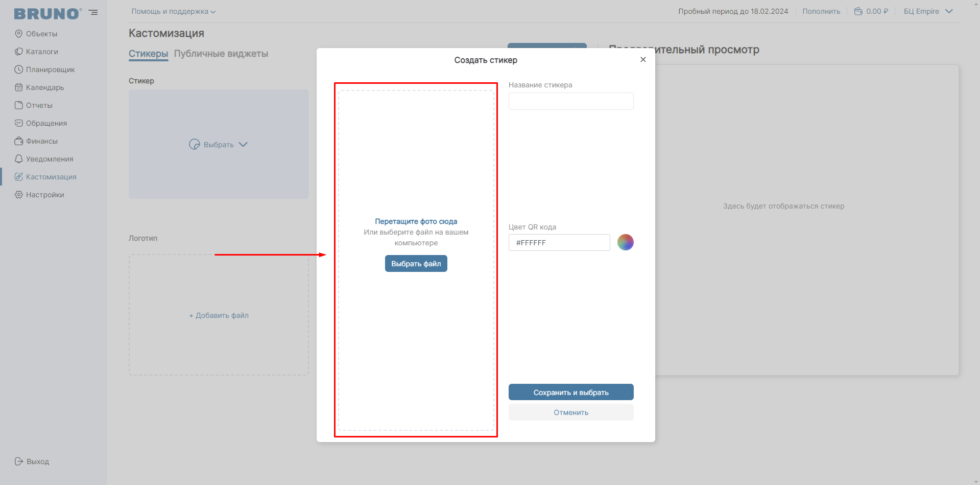
Task: Focus the Название стикера input field
Action: tap(571, 101)
